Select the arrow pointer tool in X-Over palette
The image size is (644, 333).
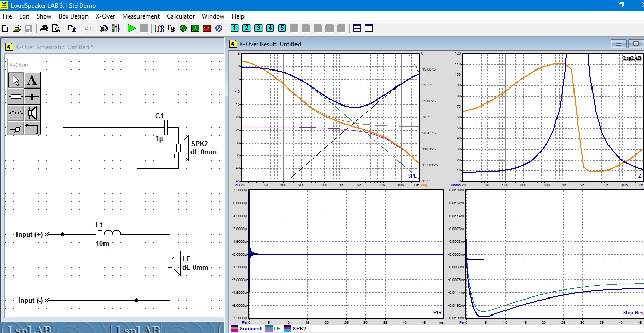[16, 80]
